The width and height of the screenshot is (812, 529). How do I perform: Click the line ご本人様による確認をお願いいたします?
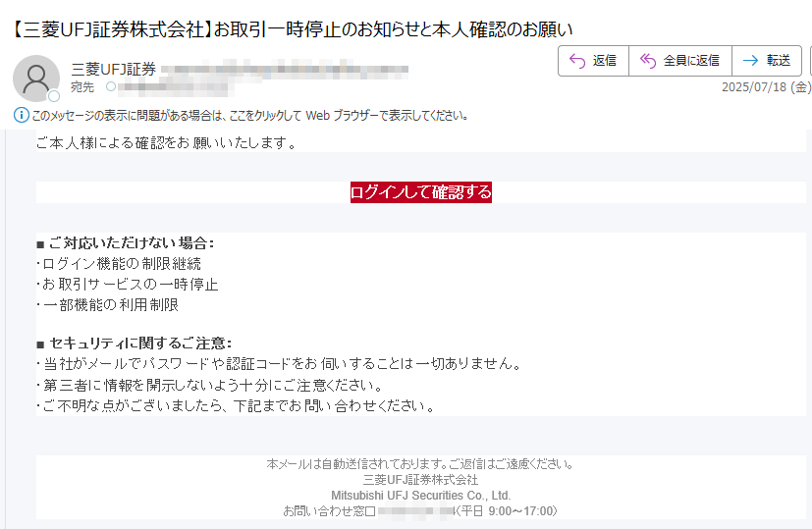click(x=167, y=143)
